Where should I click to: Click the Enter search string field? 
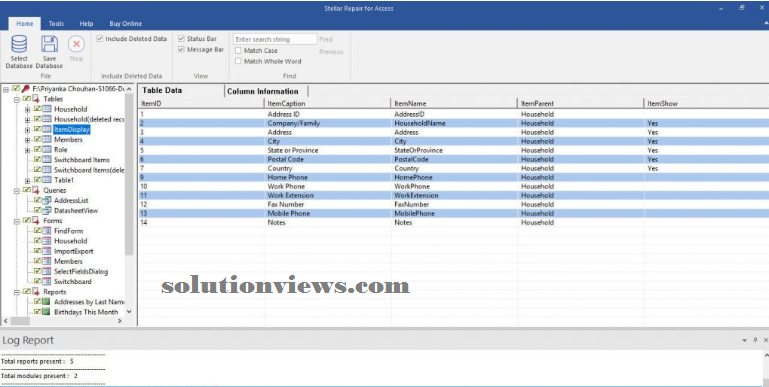coord(275,39)
